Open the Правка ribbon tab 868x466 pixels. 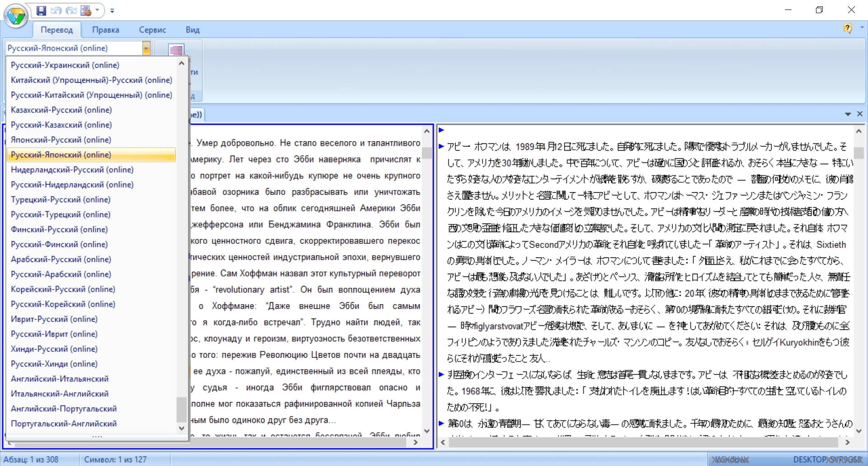106,30
